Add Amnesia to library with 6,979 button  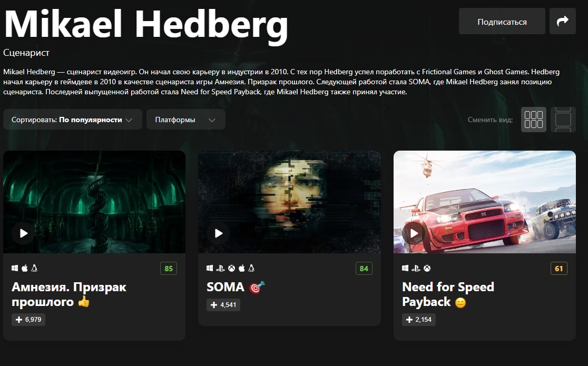28,320
